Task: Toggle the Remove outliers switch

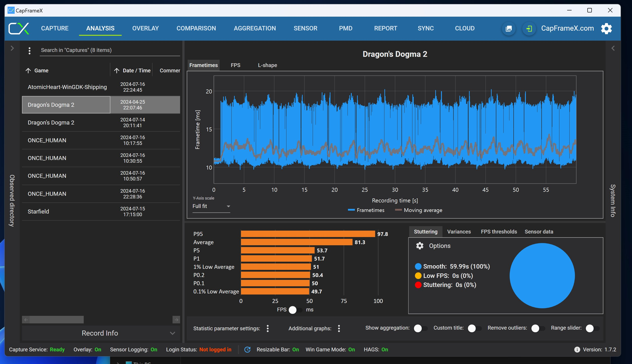Action: (x=538, y=328)
